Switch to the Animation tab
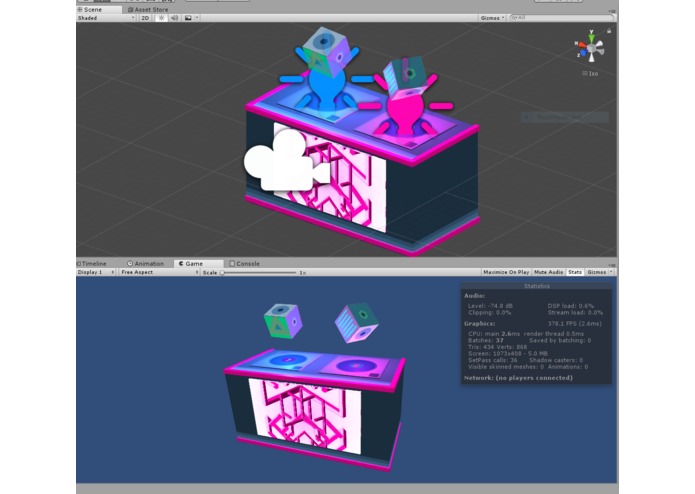This screenshot has width=695, height=494. pyautogui.click(x=145, y=264)
